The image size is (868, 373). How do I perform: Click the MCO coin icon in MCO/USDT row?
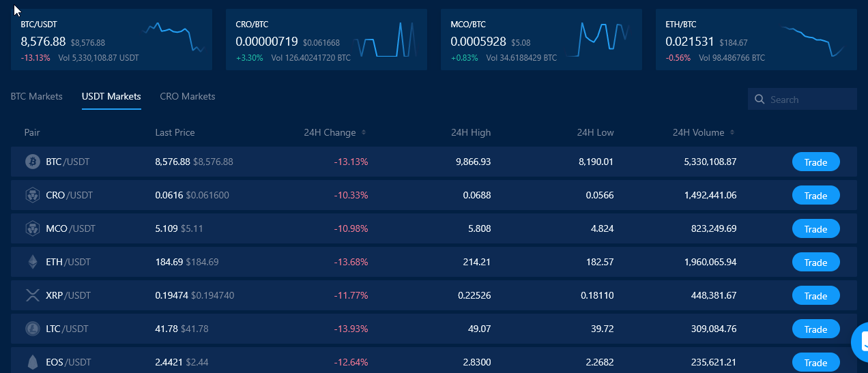click(32, 228)
